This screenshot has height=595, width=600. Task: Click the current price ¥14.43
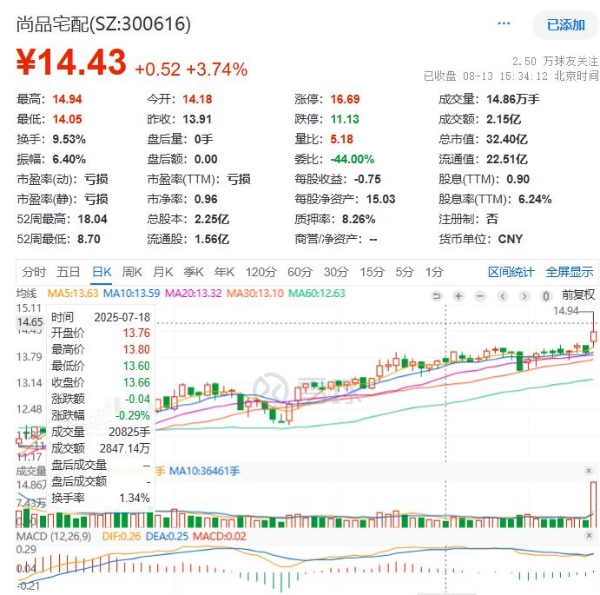71,62
